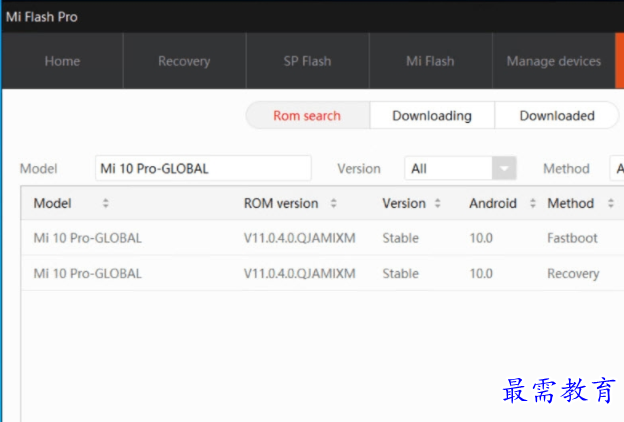Sort by ROM version column arrows
Screen dimensions: 624x422
tap(333, 203)
